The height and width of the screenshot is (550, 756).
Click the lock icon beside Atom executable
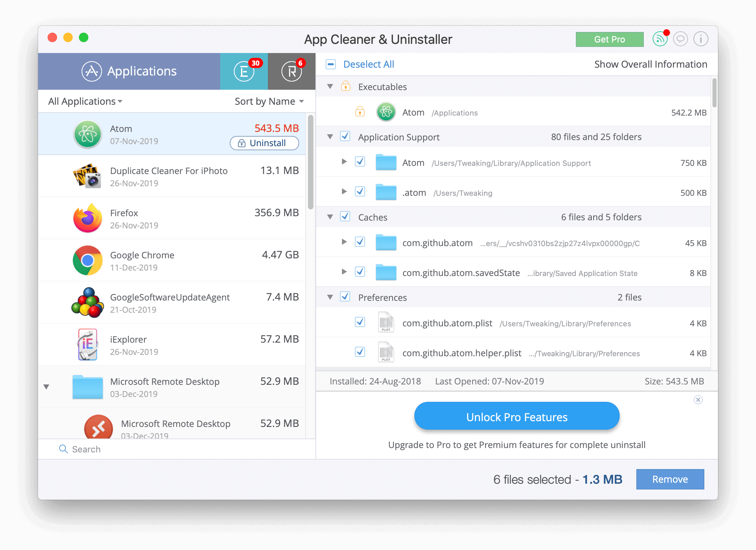(x=360, y=111)
